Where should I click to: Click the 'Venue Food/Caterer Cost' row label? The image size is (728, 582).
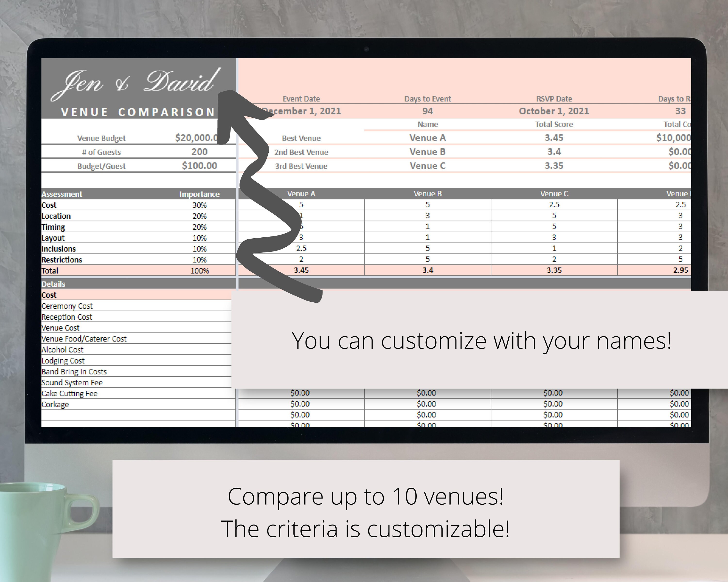pyautogui.click(x=84, y=339)
